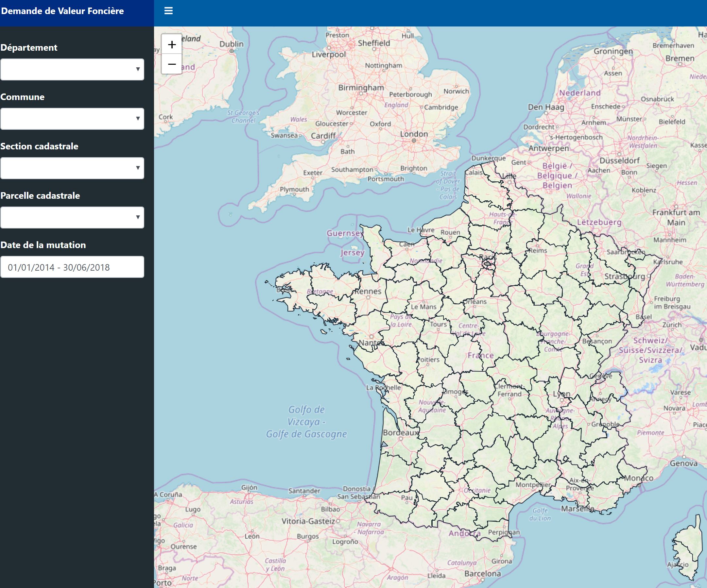Click the Le Mans label on the map
Screen dimensions: 707x588
[x=423, y=307]
